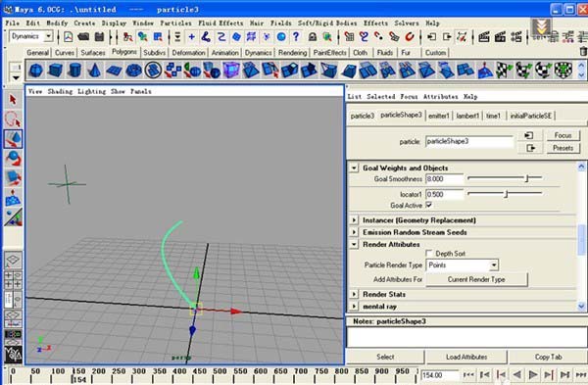The width and height of the screenshot is (588, 385).
Task: Click the Goal Smoothness value field
Action: [x=444, y=179]
